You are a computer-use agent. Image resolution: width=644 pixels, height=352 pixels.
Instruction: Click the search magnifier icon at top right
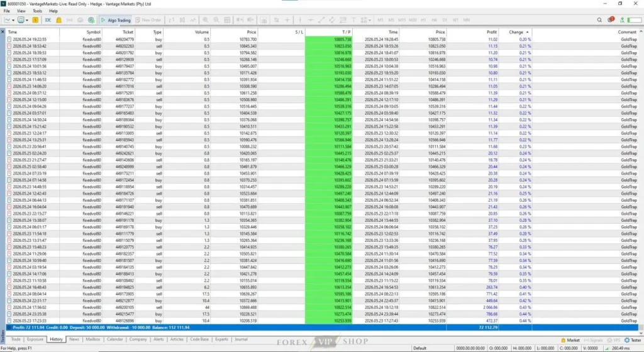[599, 19]
